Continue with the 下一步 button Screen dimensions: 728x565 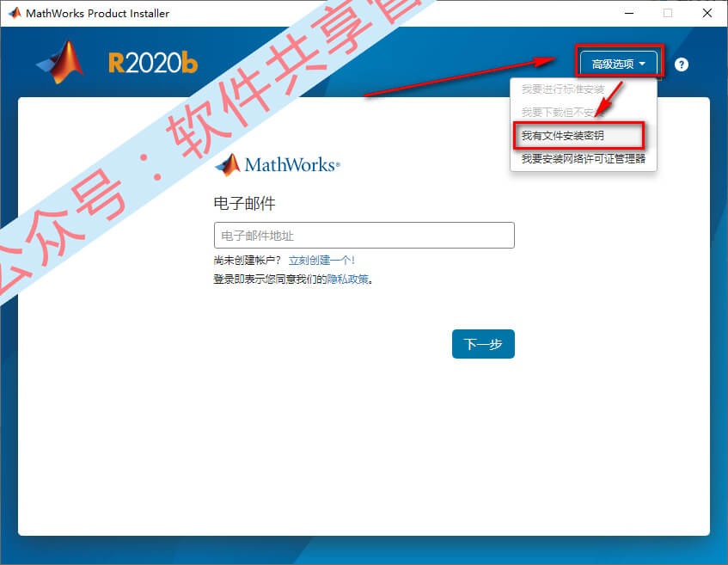[483, 344]
